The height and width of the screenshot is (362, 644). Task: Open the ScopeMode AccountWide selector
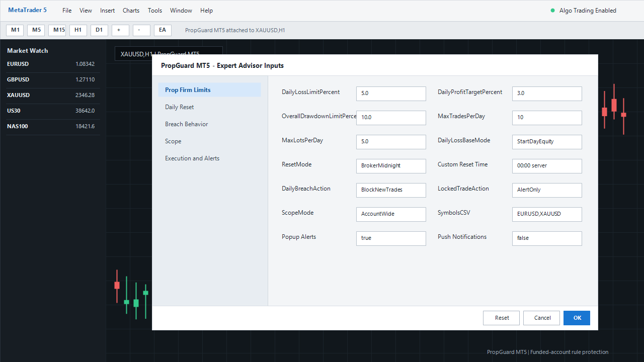point(391,214)
